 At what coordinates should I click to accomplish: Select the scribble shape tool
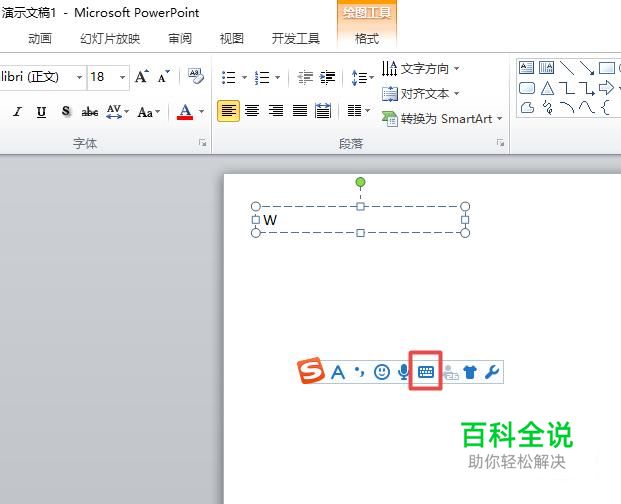tap(548, 107)
